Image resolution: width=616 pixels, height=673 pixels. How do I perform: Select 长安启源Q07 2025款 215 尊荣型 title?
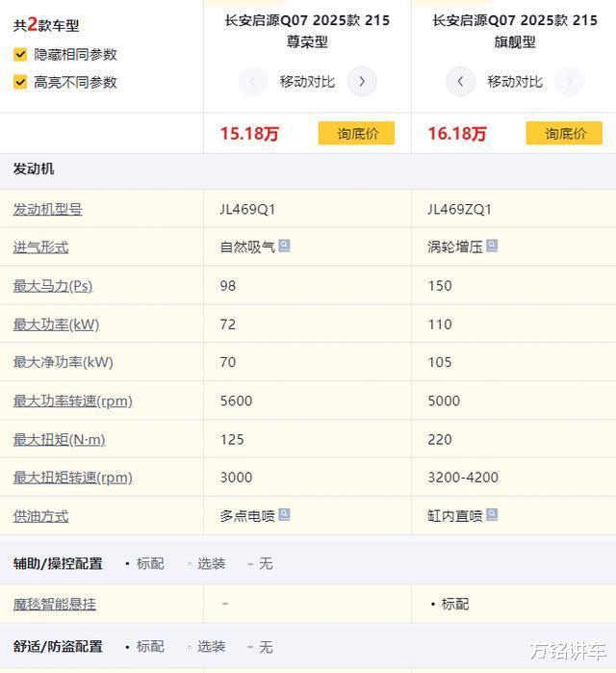coord(307,31)
